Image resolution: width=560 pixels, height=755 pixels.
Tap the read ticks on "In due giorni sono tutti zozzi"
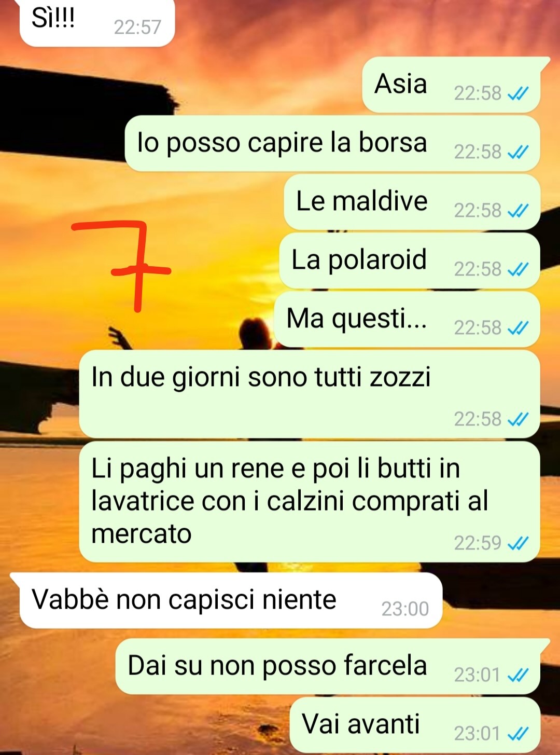tap(518, 419)
